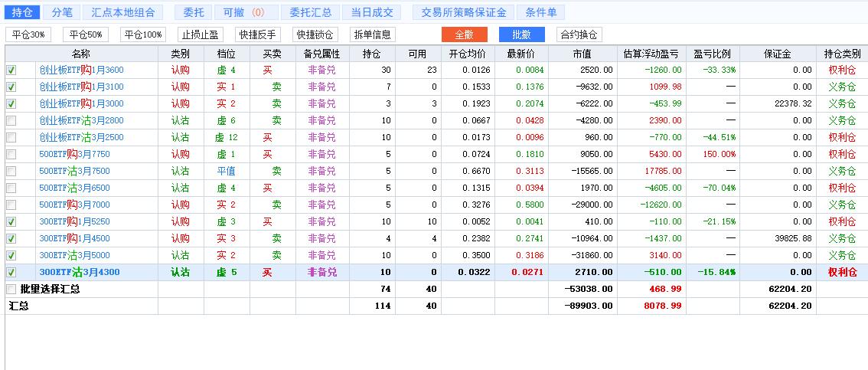Select highlighted contract 300ETF沽3月4300
Image resolution: width=868 pixels, height=370 pixels.
[x=79, y=272]
